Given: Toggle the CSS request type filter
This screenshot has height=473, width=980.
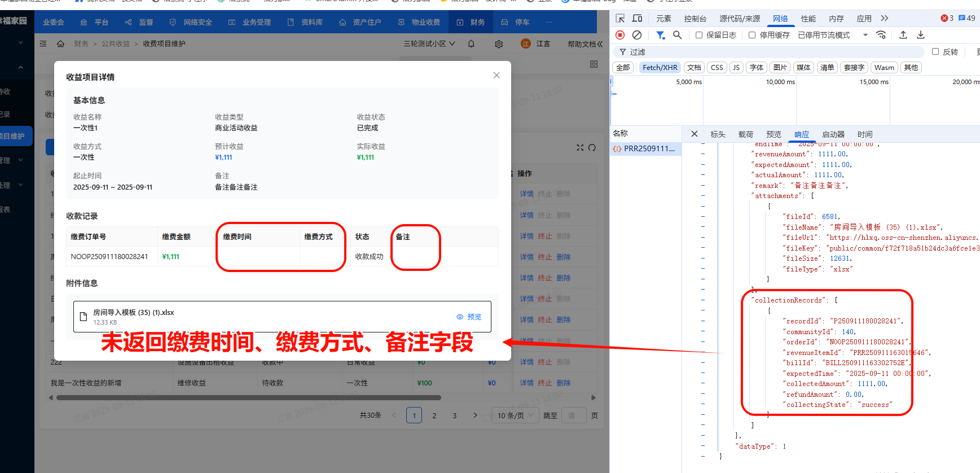Looking at the screenshot, I should click(717, 67).
